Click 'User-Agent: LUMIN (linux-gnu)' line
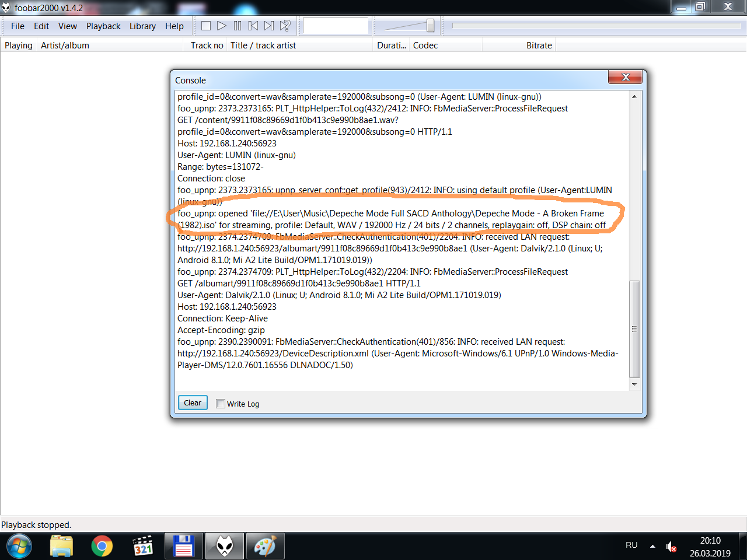The width and height of the screenshot is (747, 560). pos(237,155)
